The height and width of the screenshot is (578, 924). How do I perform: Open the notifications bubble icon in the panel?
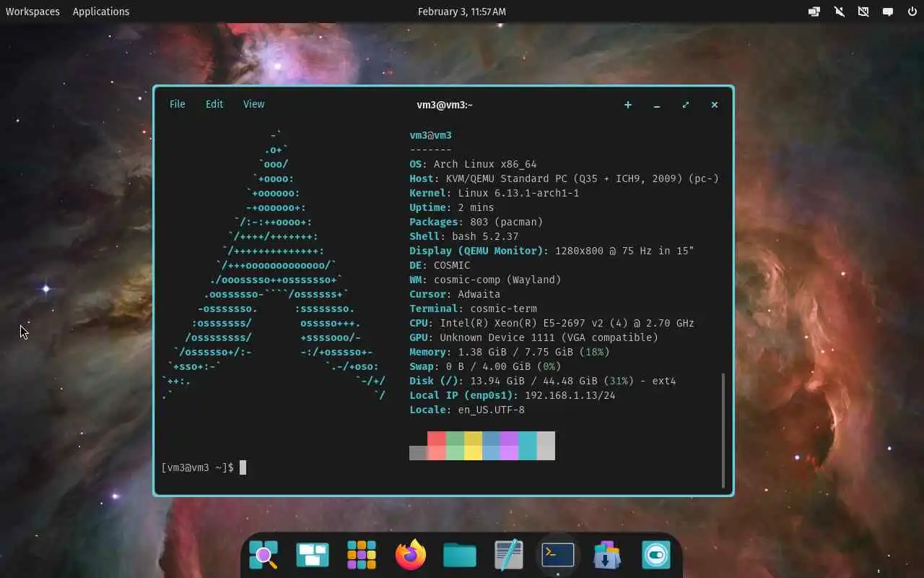[888, 12]
